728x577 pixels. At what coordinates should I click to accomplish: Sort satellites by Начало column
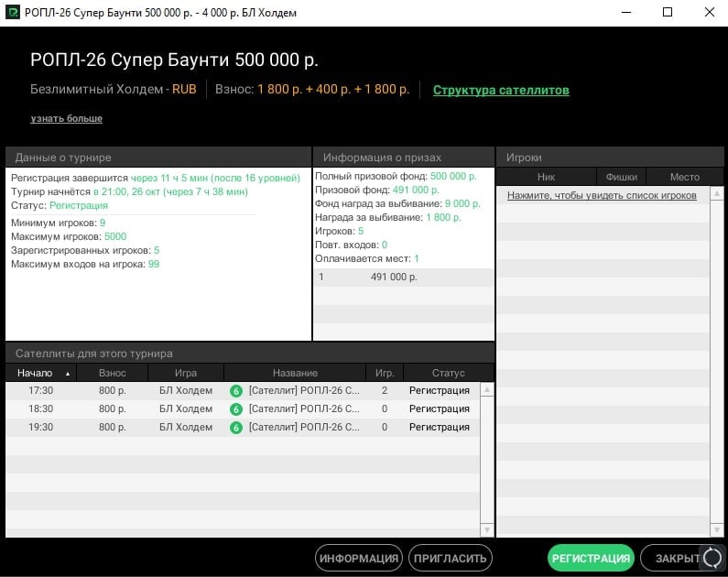click(41, 373)
